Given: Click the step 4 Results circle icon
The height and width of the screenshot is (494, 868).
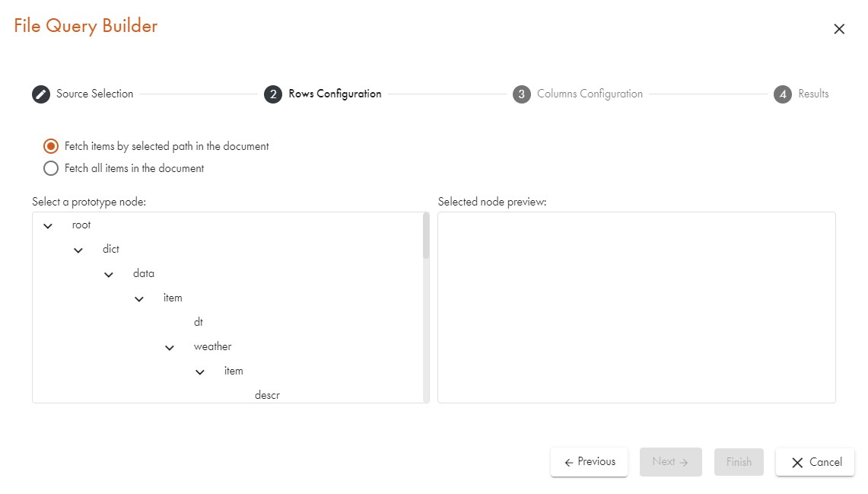Looking at the screenshot, I should pos(782,94).
